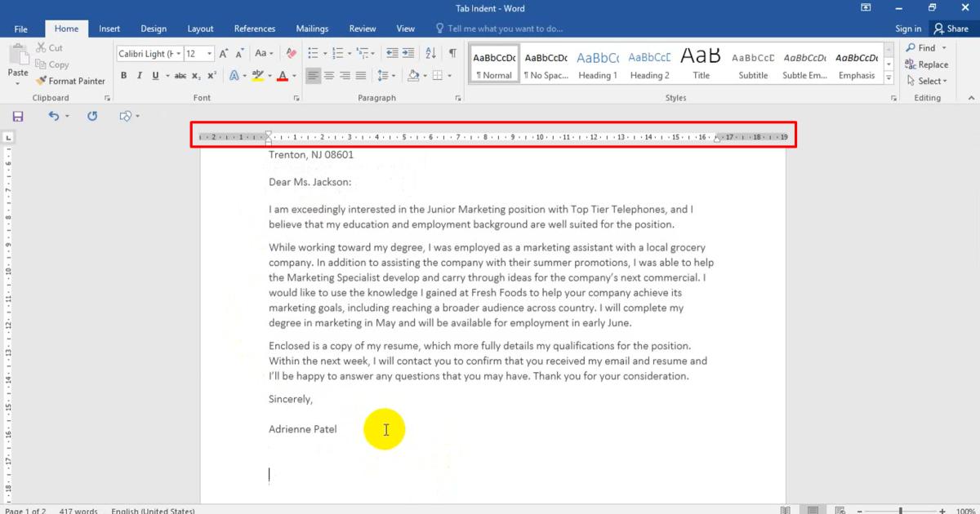The width and height of the screenshot is (980, 514).
Task: Toggle show paragraph marks
Action: 452,53
